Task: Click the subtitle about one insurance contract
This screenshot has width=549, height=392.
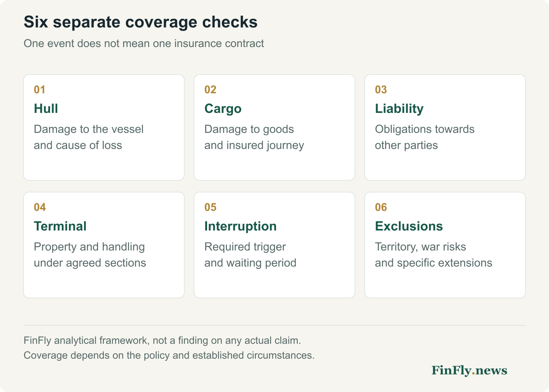Action: point(144,44)
